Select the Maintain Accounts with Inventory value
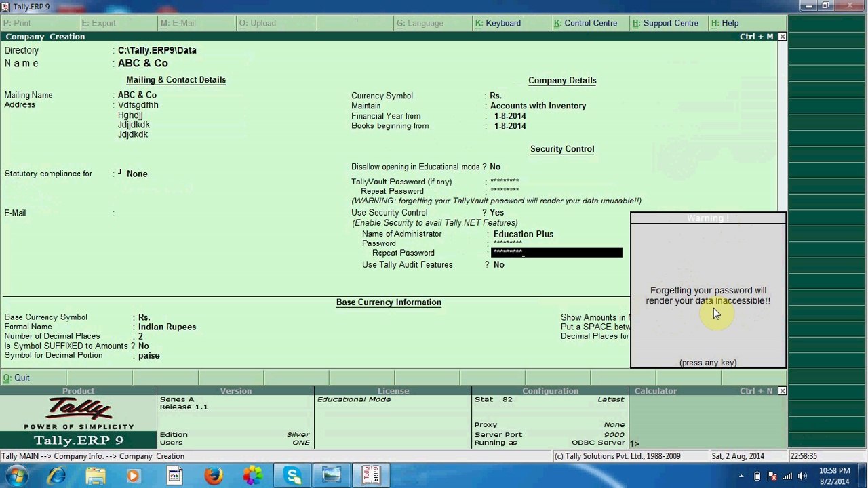Screen dimensions: 868x488 tap(538, 106)
